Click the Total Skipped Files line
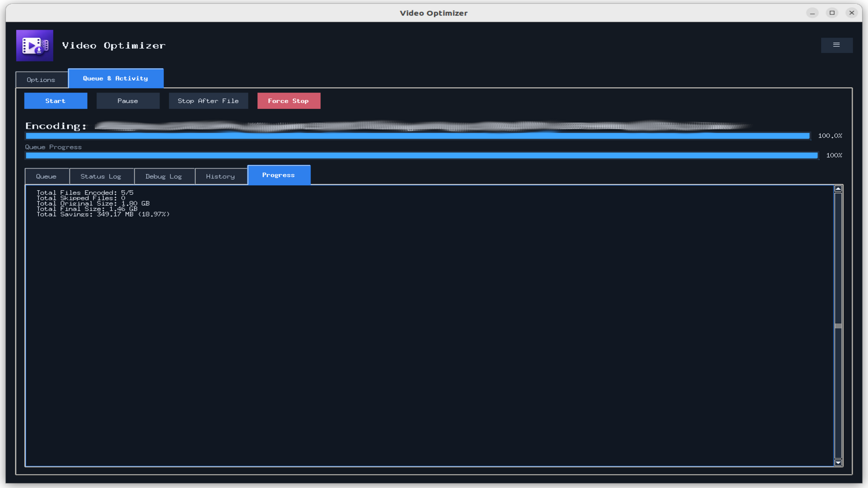The height and width of the screenshot is (488, 868). coord(81,198)
